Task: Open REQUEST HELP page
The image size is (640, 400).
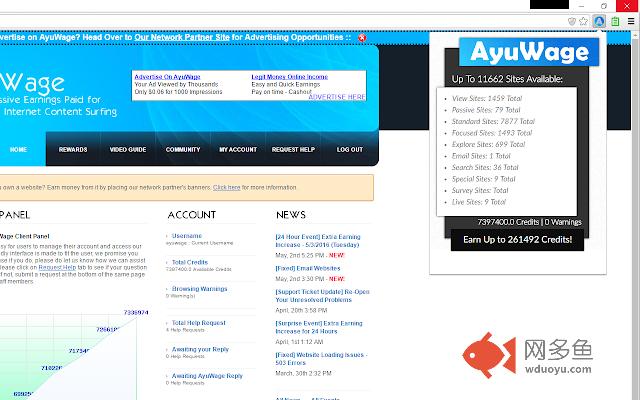Action: [293, 149]
